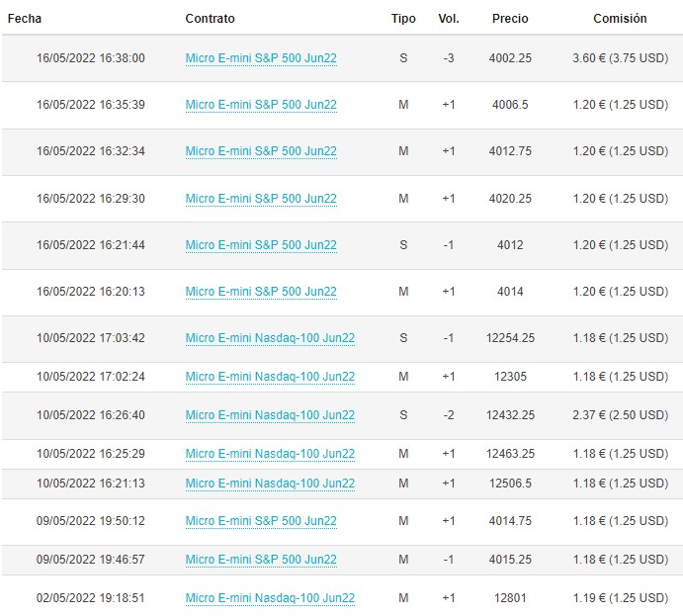This screenshot has width=683, height=616.
Task: Click the Contrato column header
Action: pyautogui.click(x=210, y=19)
